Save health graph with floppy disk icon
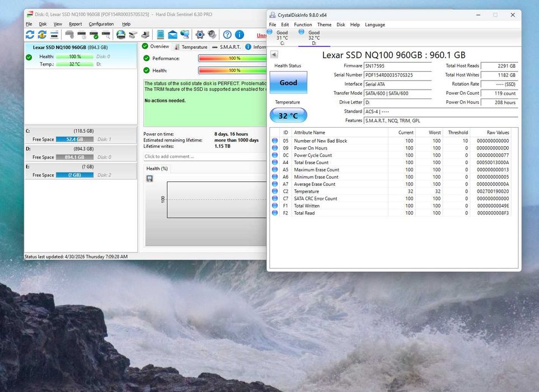539x392 pixels. pos(149,179)
